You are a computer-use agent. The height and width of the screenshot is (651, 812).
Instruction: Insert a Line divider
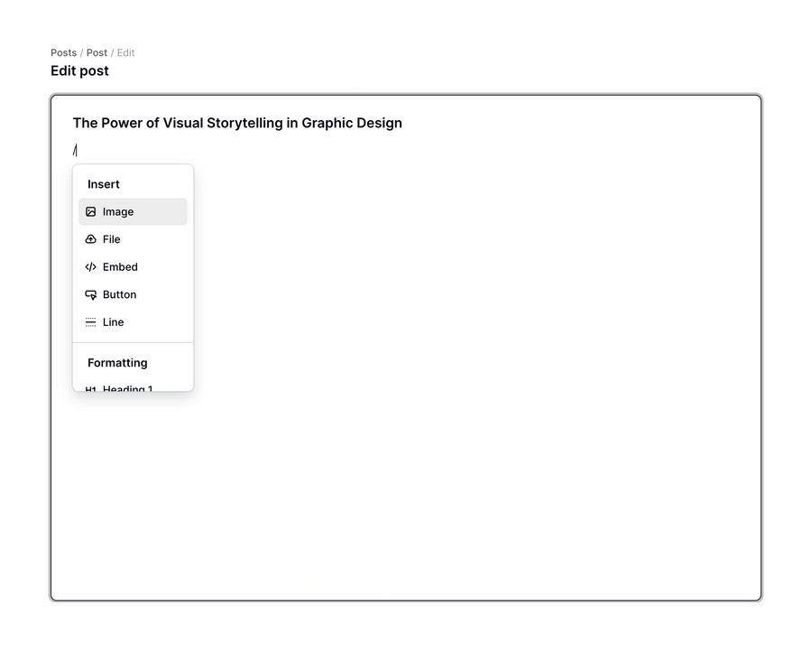point(114,321)
